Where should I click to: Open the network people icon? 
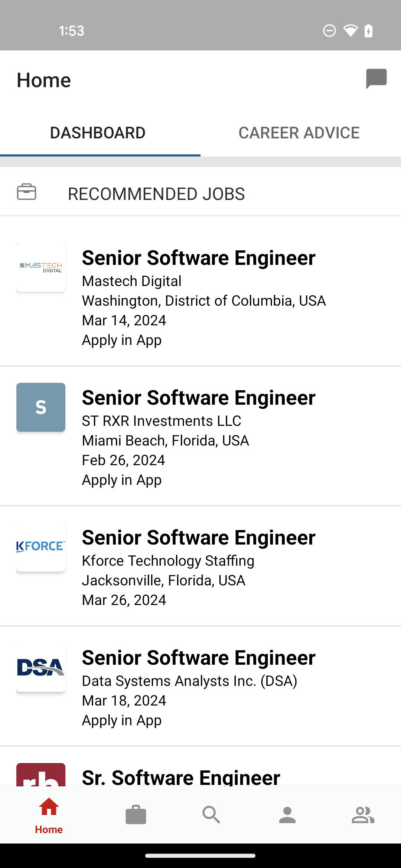pyautogui.click(x=363, y=815)
